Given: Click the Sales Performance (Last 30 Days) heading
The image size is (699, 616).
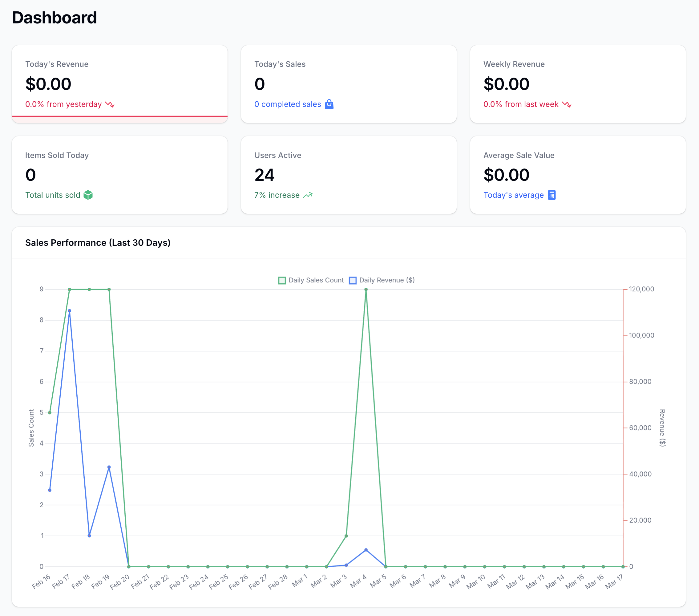Looking at the screenshot, I should pos(98,242).
